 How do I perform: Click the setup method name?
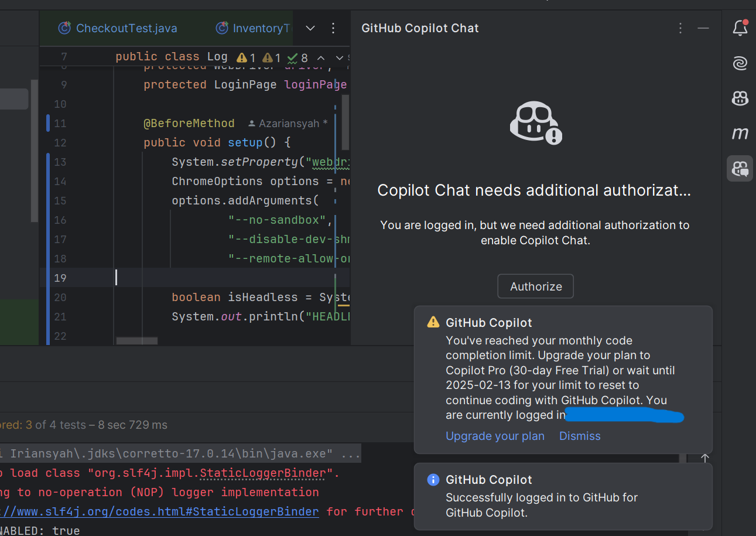tap(245, 143)
